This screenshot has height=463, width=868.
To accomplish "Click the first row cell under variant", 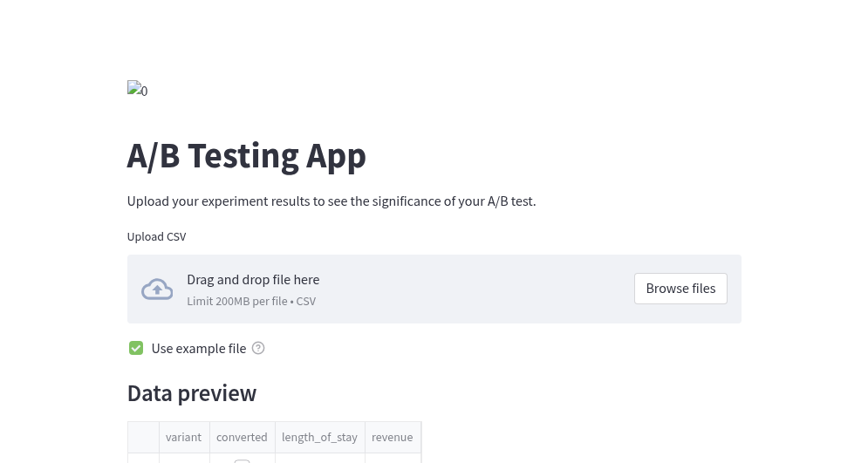I will click(x=184, y=460).
